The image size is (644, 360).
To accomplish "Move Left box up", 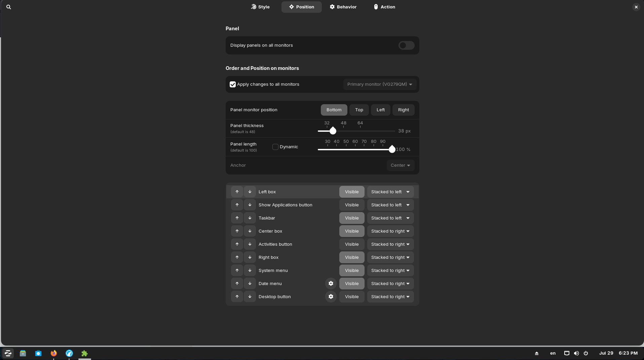I will coord(237,192).
